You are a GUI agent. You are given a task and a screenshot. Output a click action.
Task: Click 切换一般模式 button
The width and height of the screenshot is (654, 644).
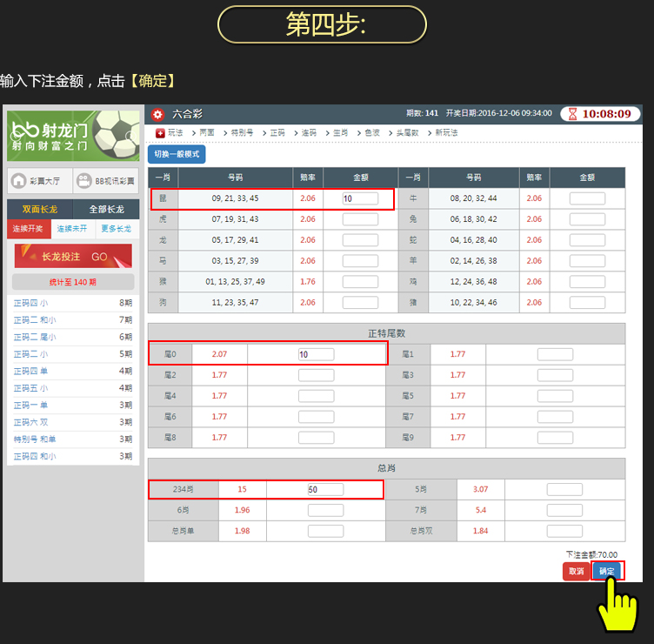click(x=177, y=154)
